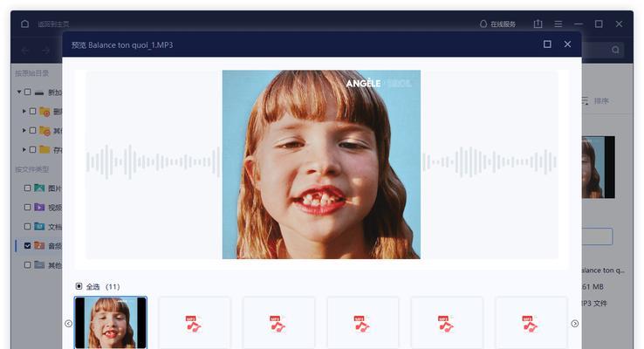Click the album thumbnail in the main window behind the dialog
The height and width of the screenshot is (349, 644).
pos(599,168)
